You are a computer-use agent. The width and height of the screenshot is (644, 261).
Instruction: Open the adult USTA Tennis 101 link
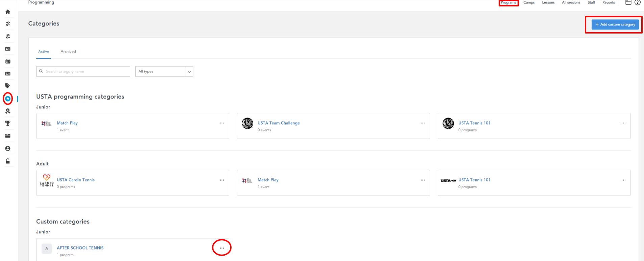coord(474,180)
